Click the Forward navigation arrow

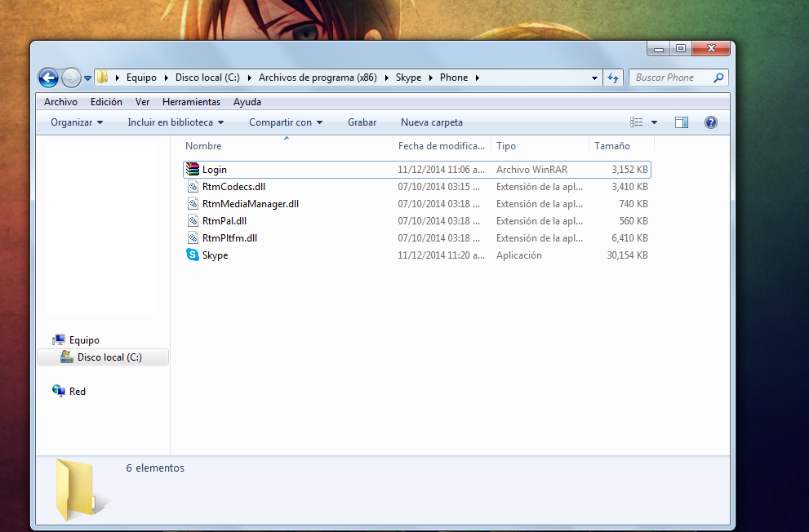71,78
